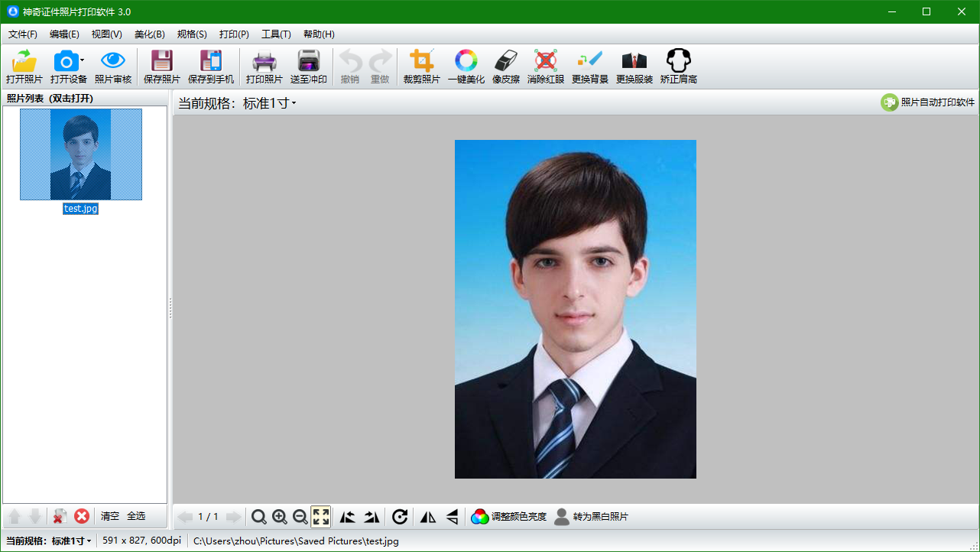Open the 规格(S) menu
This screenshot has height=552, width=980.
coord(192,34)
